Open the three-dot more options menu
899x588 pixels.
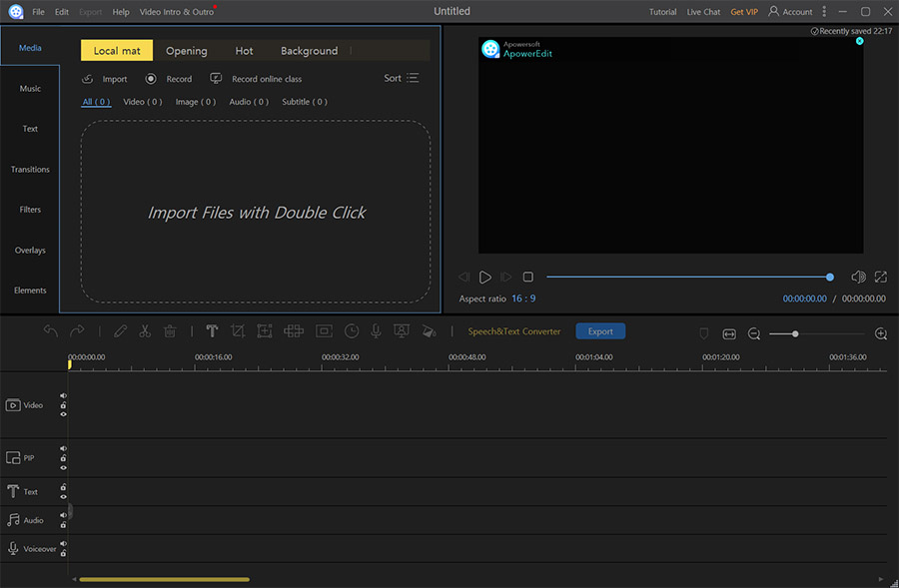(x=824, y=11)
